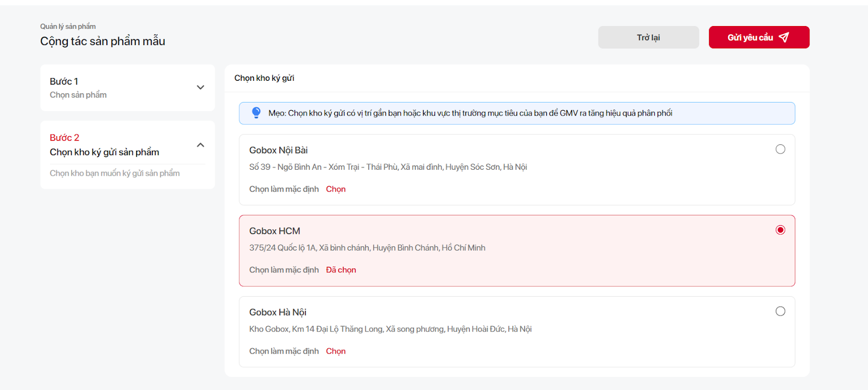Open Bước 1 step title
The image size is (868, 390).
point(64,81)
